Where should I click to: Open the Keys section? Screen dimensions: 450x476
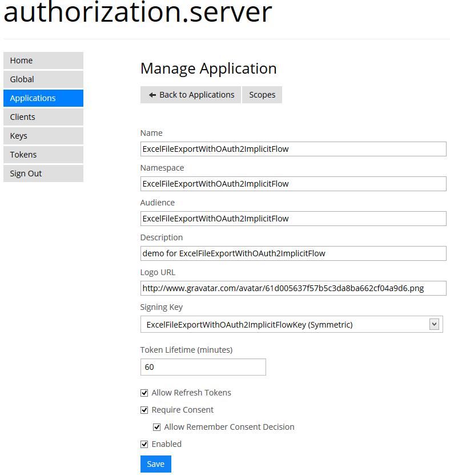coord(43,136)
